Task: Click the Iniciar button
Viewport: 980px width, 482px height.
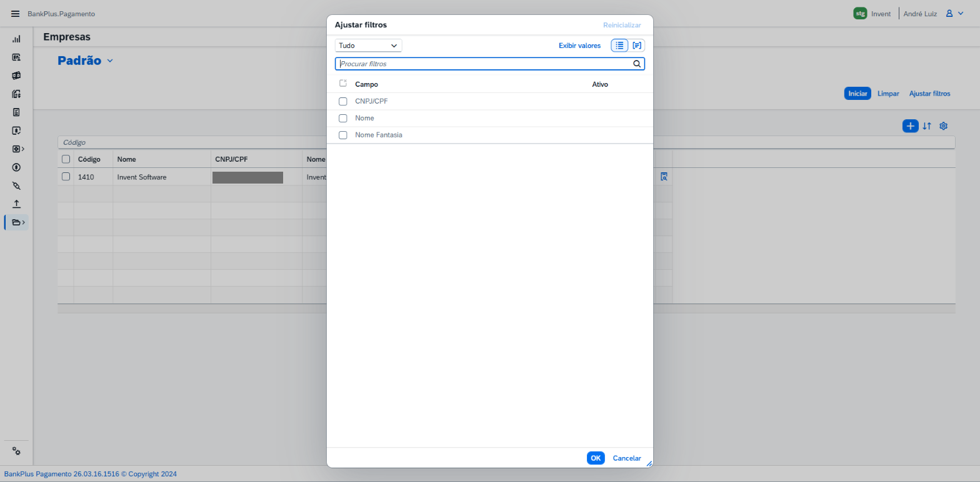Action: [x=857, y=94]
